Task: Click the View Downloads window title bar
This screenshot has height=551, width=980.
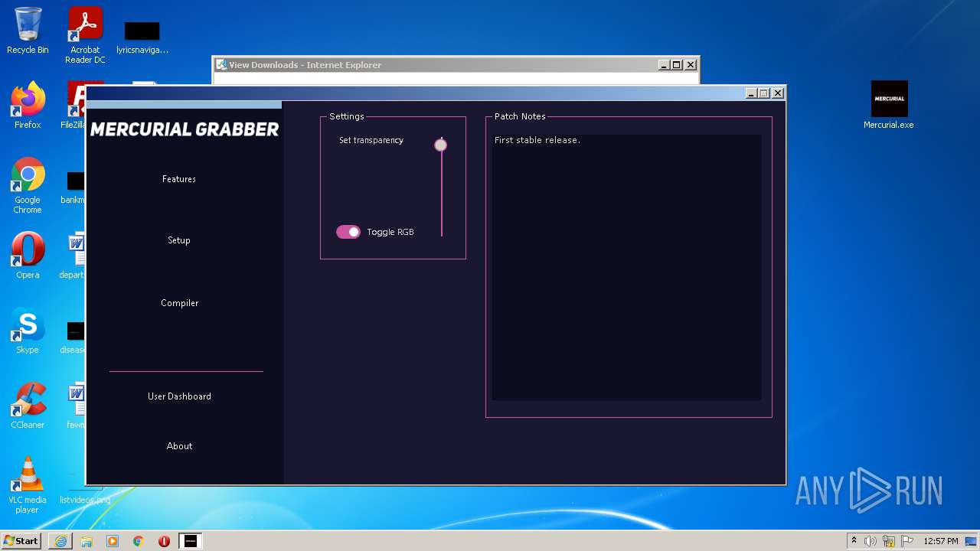Action: (436, 65)
